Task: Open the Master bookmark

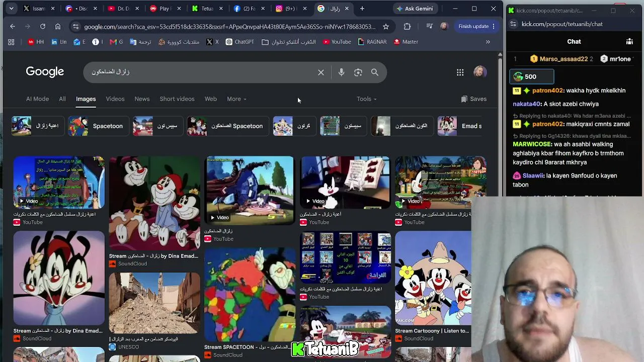Action: click(x=405, y=42)
